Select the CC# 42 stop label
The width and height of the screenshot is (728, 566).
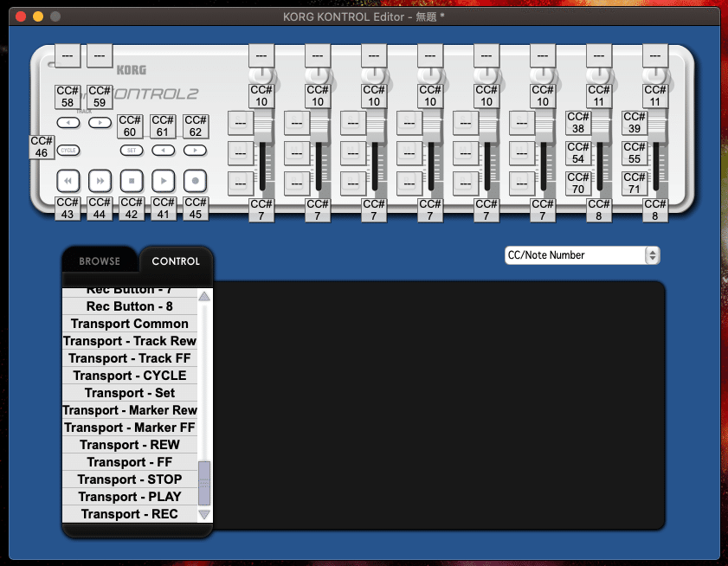[132, 209]
